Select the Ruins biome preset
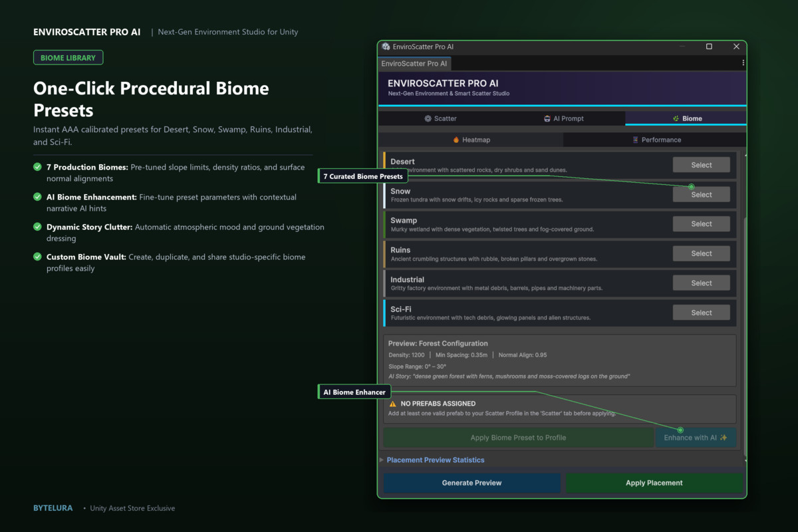This screenshot has height=532, width=798. [701, 253]
